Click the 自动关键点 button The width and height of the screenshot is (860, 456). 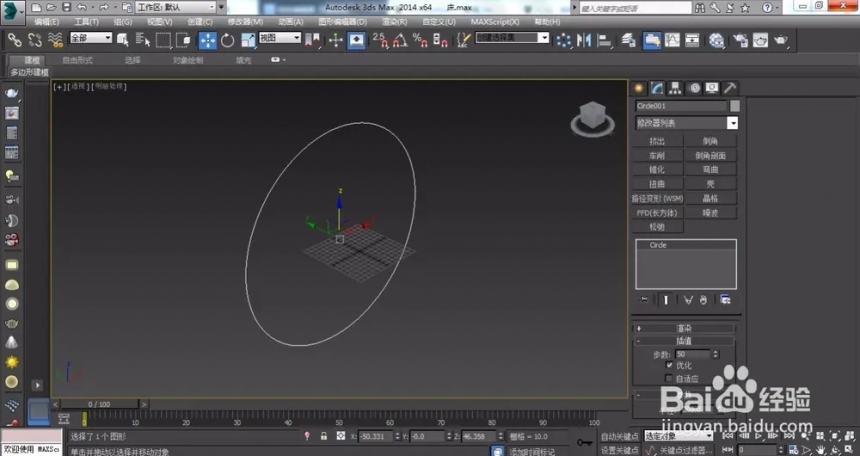click(620, 437)
